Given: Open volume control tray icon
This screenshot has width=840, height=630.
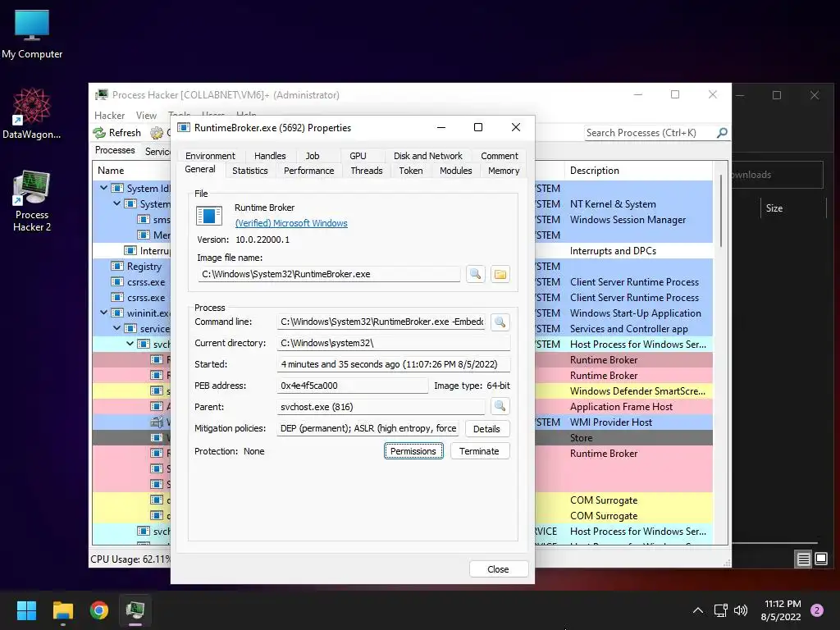Looking at the screenshot, I should [x=741, y=610].
